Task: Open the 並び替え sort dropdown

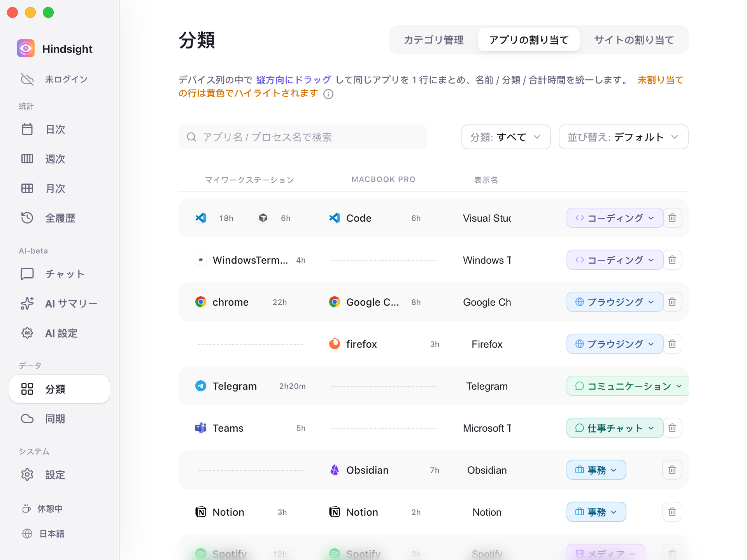Action: pos(623,137)
